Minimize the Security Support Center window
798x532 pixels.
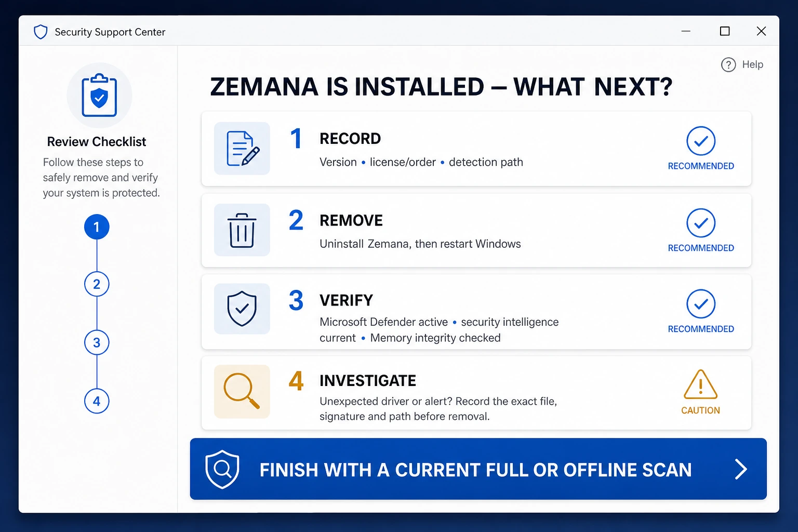(x=686, y=31)
